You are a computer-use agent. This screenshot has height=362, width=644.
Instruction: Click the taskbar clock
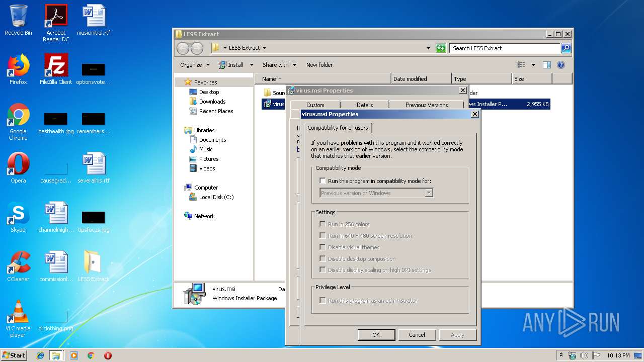click(618, 355)
